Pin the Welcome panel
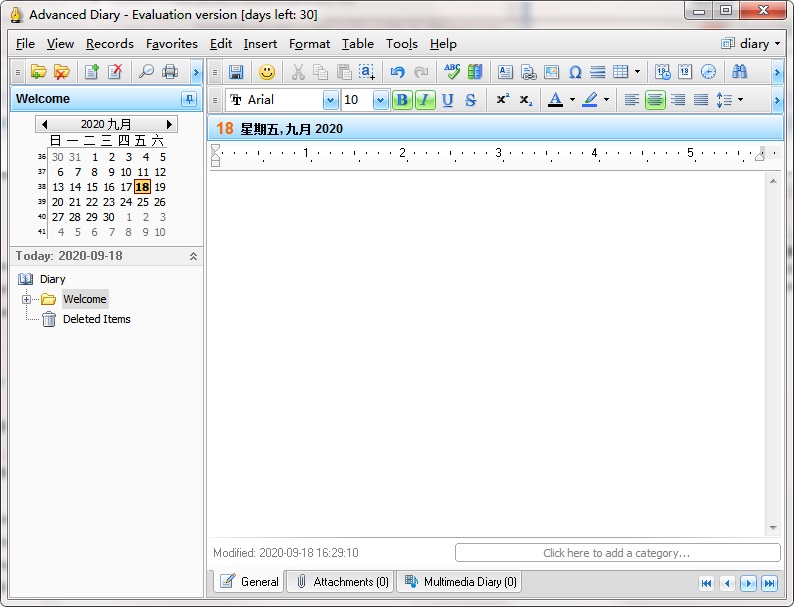The width and height of the screenshot is (794, 607). click(x=189, y=99)
